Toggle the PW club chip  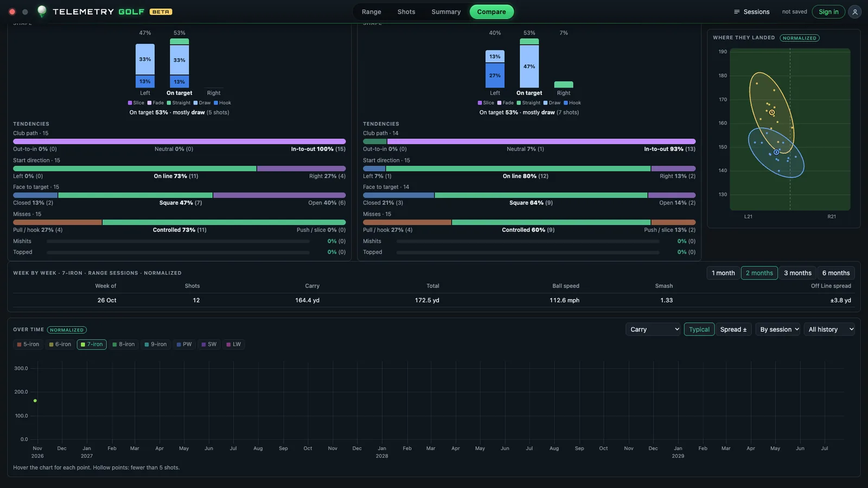[x=184, y=344]
